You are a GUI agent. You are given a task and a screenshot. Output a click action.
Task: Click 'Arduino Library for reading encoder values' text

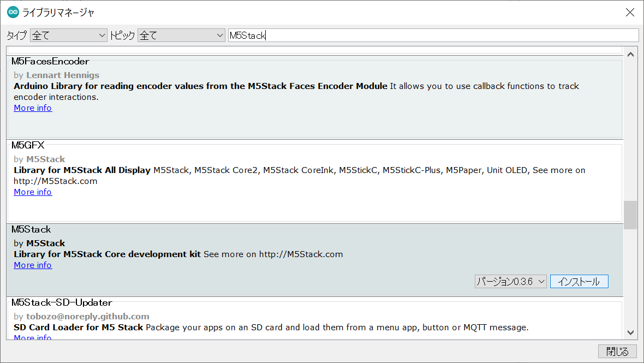click(x=109, y=86)
